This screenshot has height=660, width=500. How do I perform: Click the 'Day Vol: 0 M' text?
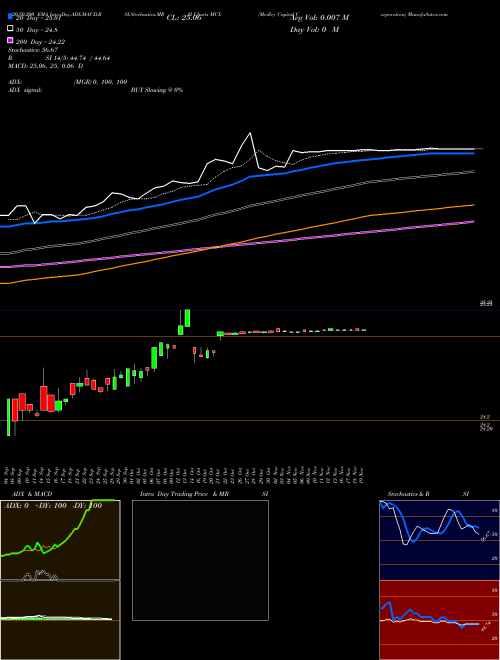314,29
